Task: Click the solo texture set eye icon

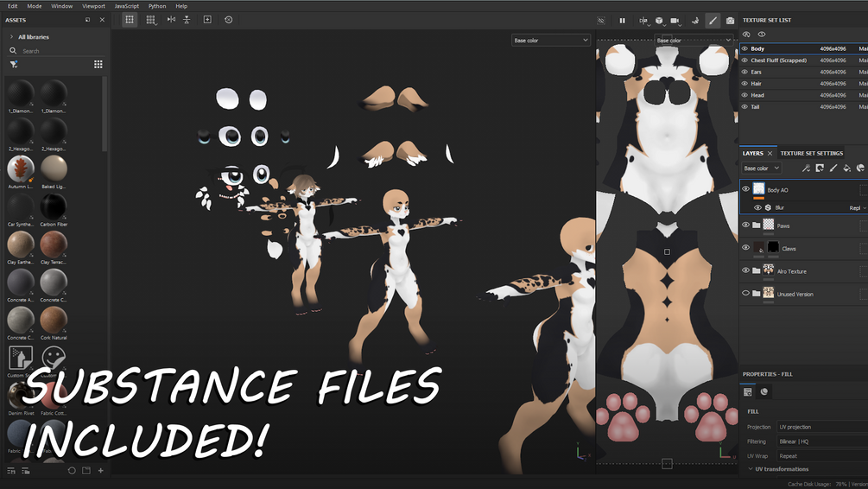Action: [x=746, y=35]
